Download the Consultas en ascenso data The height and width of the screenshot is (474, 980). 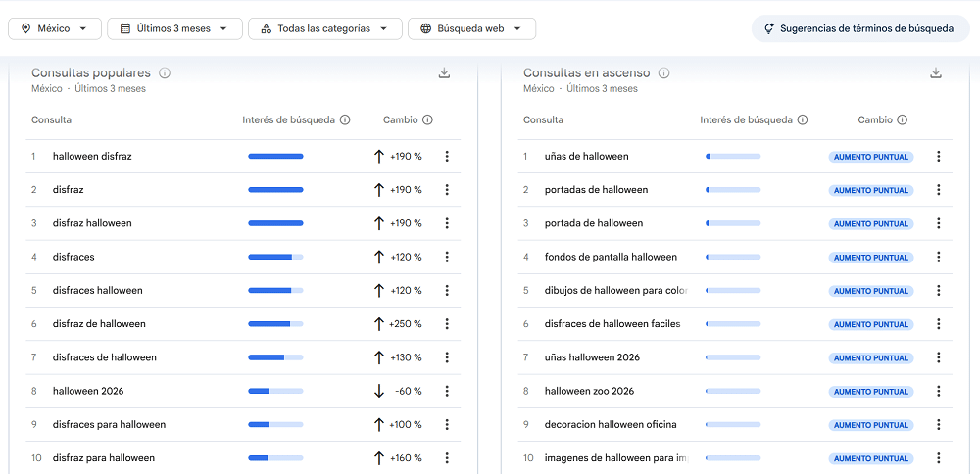[936, 73]
